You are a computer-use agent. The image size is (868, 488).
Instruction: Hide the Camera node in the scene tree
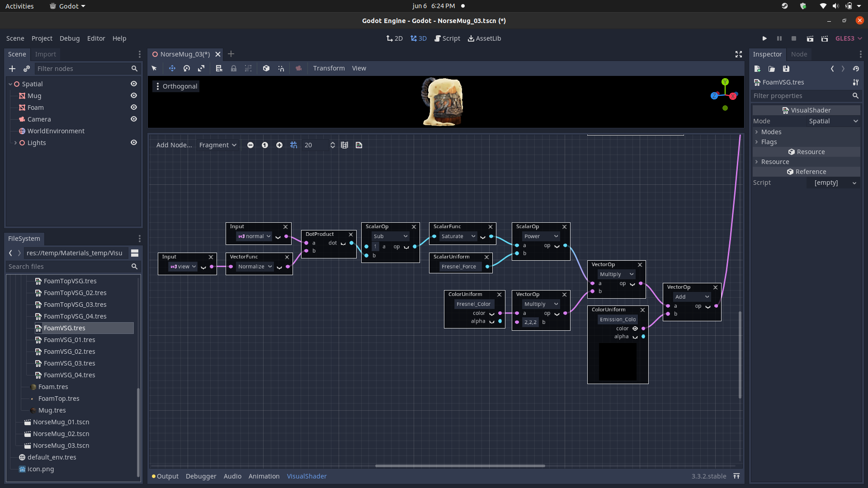[x=134, y=119]
